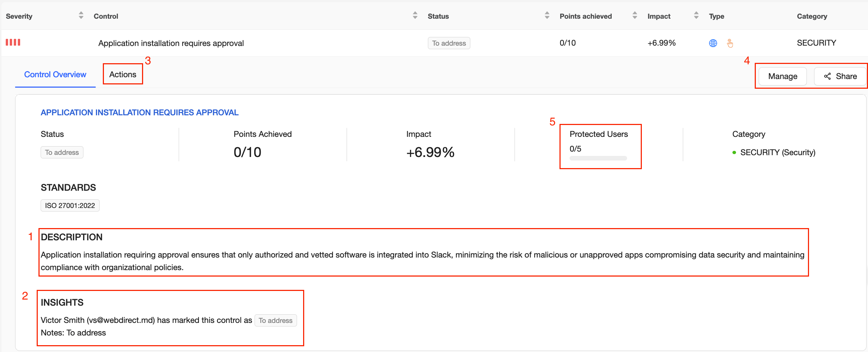Click the blue control title heading
The width and height of the screenshot is (868, 352).
[140, 112]
